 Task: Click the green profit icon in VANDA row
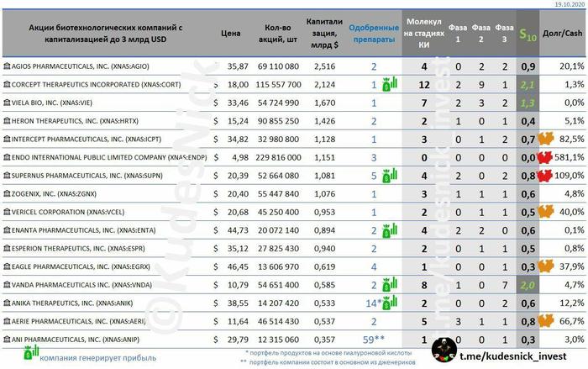pos(389,284)
